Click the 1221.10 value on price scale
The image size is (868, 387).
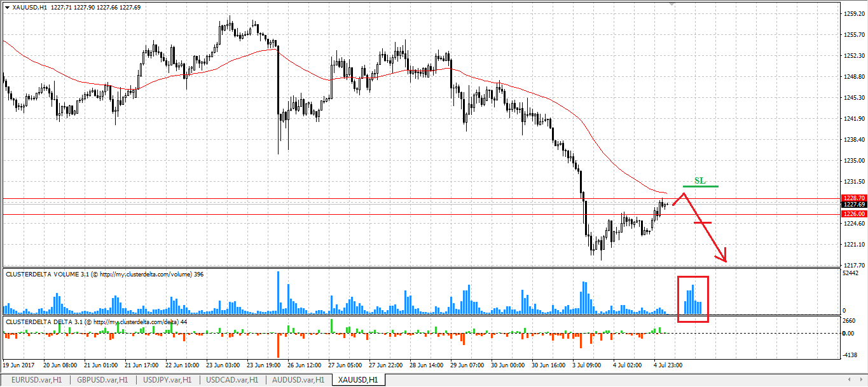[854, 245]
